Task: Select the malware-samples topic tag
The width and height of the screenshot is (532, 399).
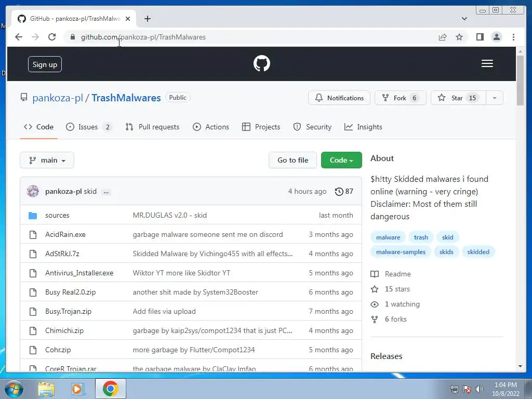Action: click(401, 252)
